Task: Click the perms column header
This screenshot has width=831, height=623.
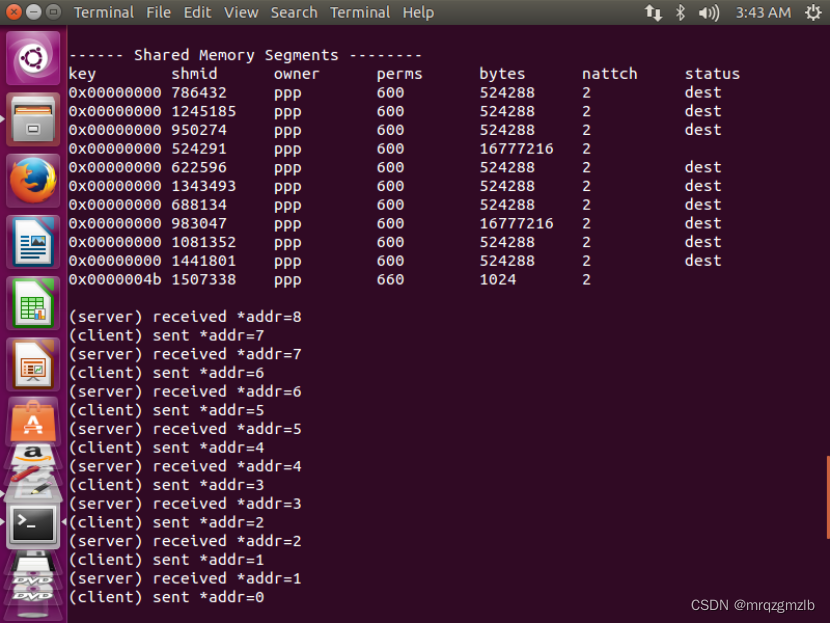Action: coord(400,74)
